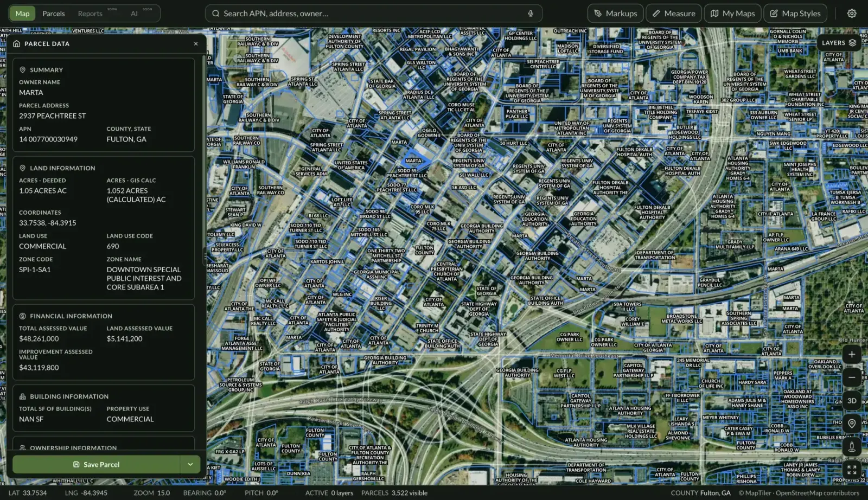Click the street-view figure map control
This screenshot has height=500, width=868.
[852, 447]
